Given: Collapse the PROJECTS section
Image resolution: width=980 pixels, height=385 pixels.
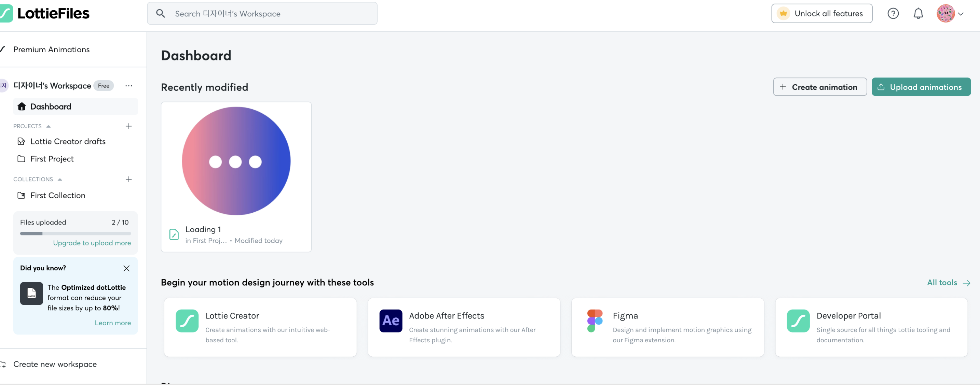Looking at the screenshot, I should tap(48, 126).
